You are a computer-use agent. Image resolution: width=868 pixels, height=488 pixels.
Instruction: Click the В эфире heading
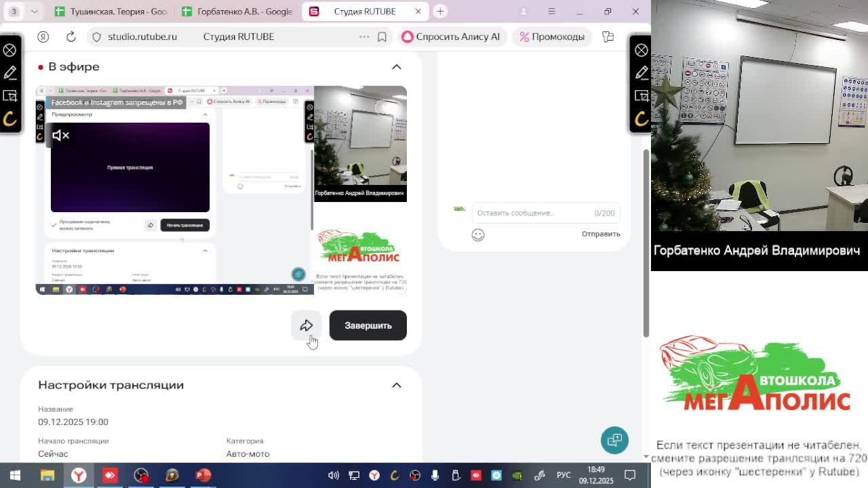(74, 66)
